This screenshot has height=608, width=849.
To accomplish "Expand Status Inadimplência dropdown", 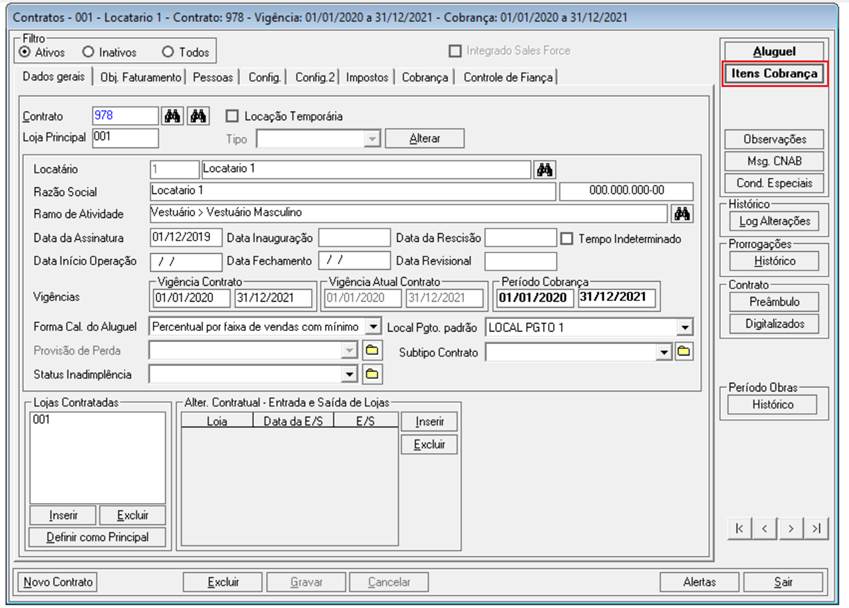I will [x=350, y=374].
